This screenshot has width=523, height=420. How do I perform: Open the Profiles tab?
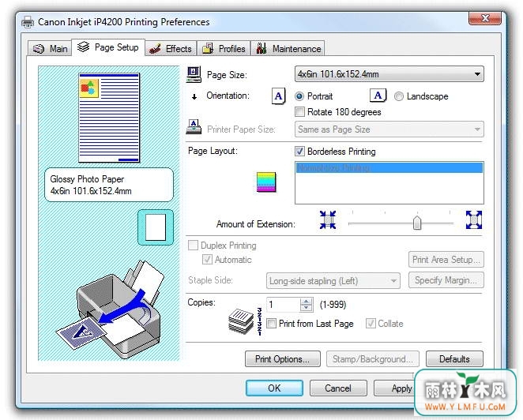(224, 49)
